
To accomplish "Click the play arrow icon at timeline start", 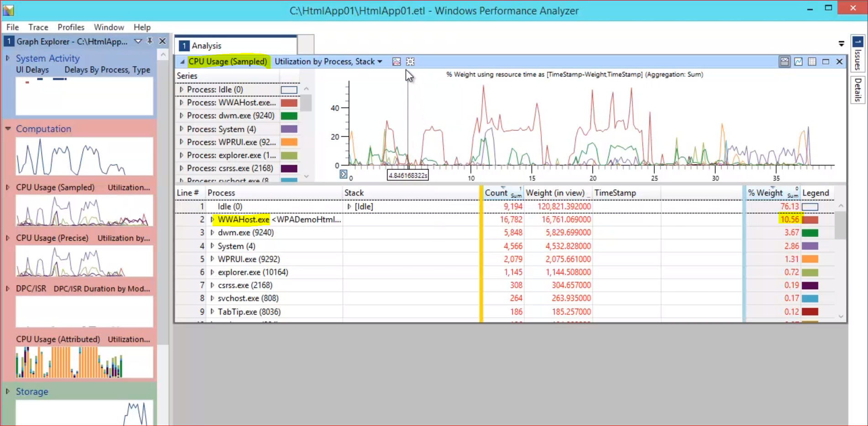I will point(344,174).
